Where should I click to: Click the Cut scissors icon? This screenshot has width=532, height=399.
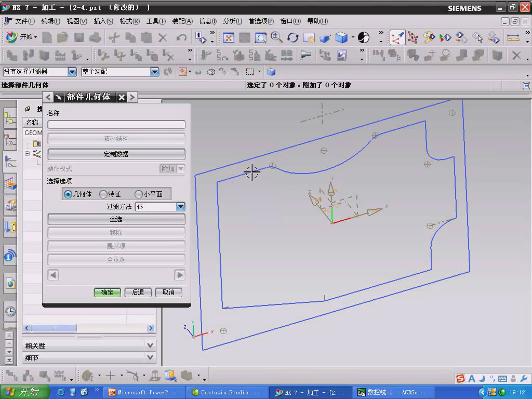click(x=114, y=37)
